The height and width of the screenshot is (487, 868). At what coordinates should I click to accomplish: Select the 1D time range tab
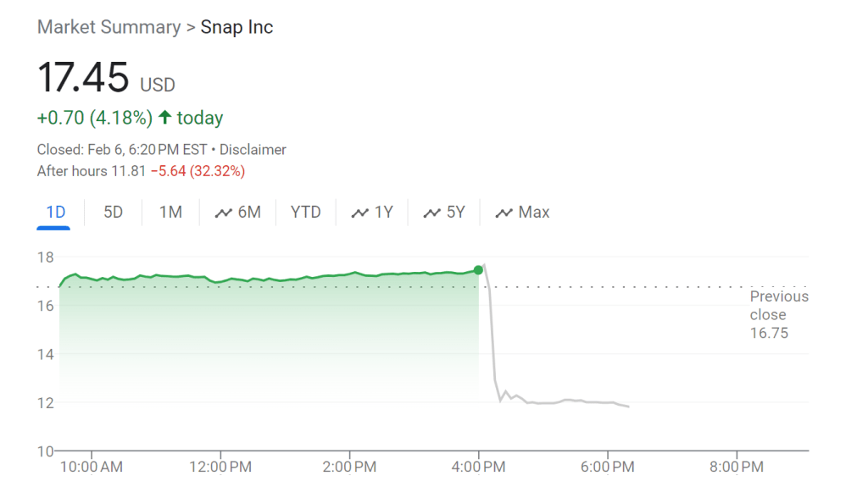[56, 213]
